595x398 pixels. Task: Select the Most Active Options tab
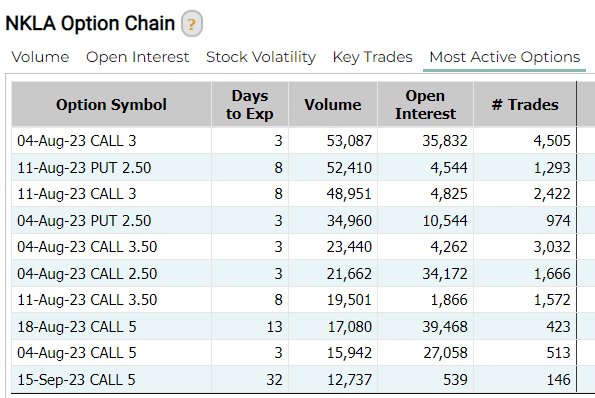504,57
